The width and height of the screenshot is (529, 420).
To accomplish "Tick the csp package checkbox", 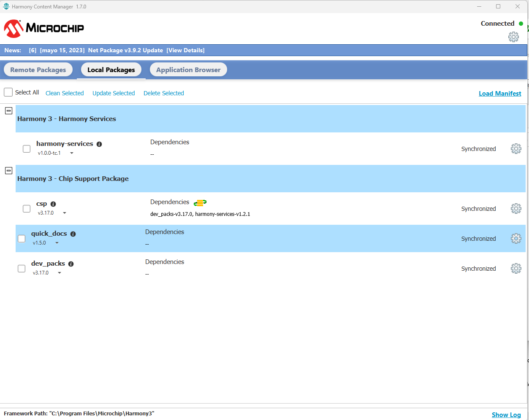I will (x=27, y=209).
